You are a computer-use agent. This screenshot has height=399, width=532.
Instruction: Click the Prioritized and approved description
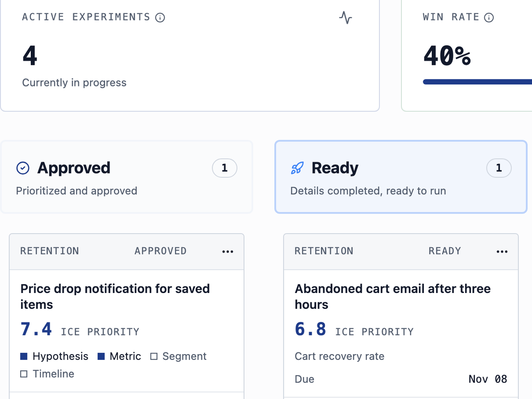tap(76, 191)
